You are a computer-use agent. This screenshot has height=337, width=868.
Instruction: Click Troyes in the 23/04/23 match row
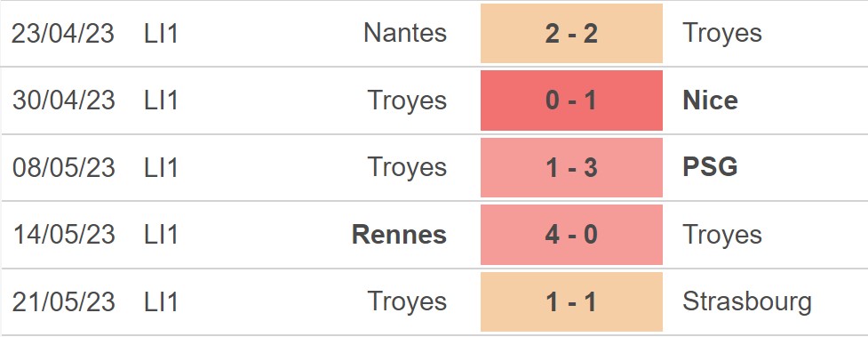pyautogui.click(x=722, y=35)
